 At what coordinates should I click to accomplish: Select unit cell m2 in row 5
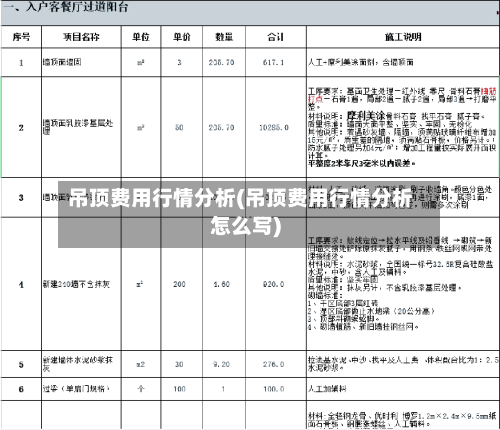click(141, 364)
